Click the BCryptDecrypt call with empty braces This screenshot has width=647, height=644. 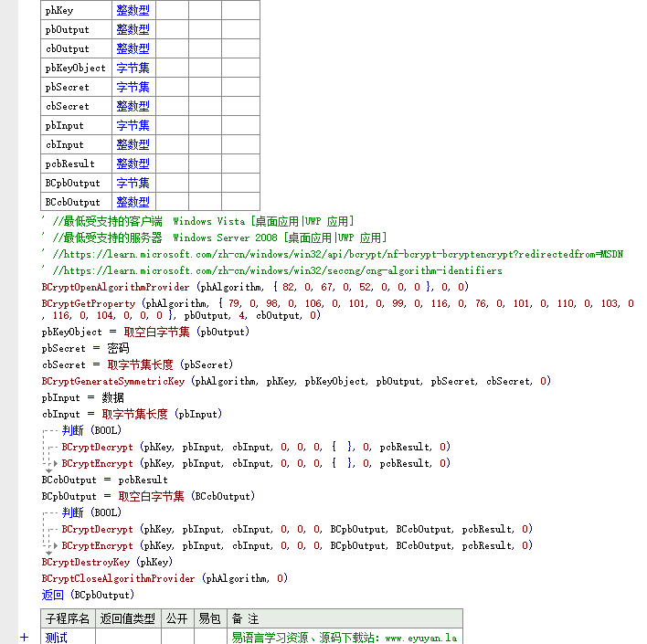(256, 447)
